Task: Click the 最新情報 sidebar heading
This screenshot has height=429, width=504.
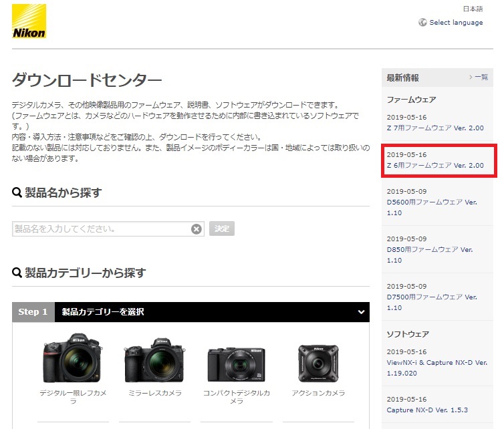Action: pyautogui.click(x=402, y=78)
